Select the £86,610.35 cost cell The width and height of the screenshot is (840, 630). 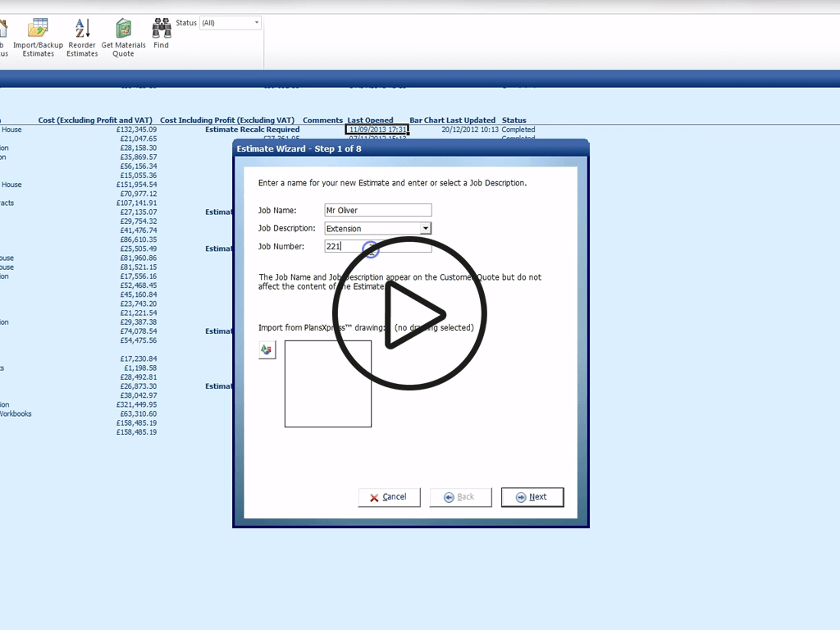(138, 240)
